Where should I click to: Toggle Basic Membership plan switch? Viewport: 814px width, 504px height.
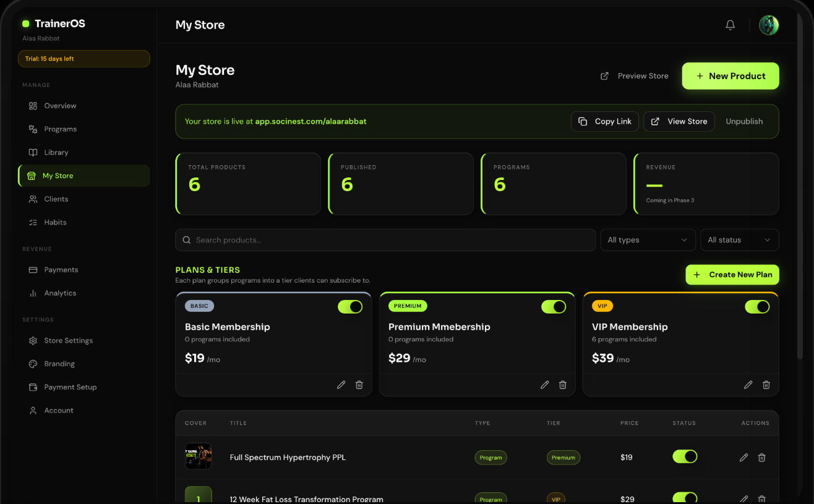click(350, 307)
